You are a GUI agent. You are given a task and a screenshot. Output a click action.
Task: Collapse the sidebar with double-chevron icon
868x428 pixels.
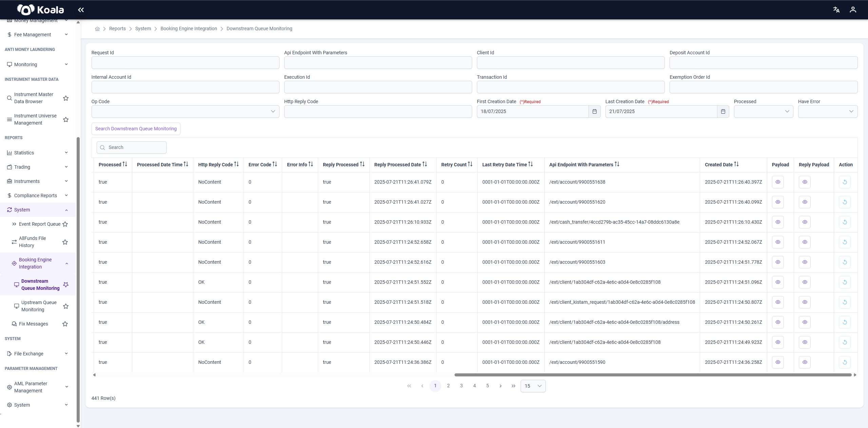(81, 10)
